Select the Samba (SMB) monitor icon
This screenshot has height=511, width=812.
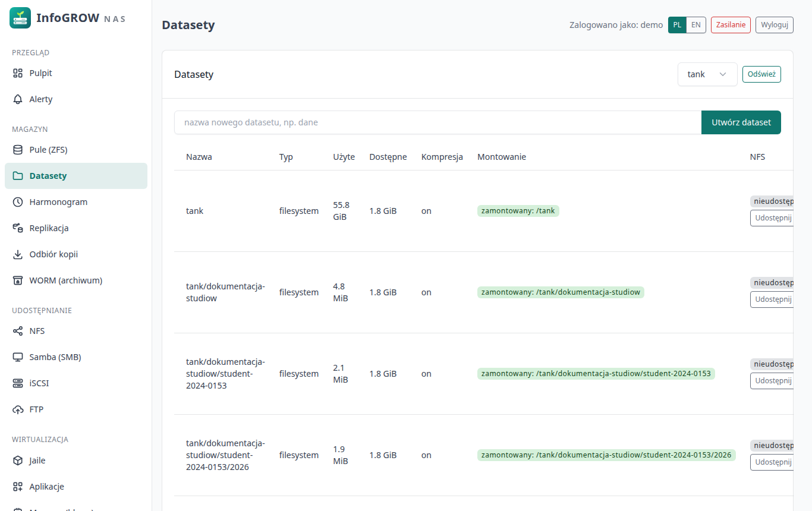point(18,357)
